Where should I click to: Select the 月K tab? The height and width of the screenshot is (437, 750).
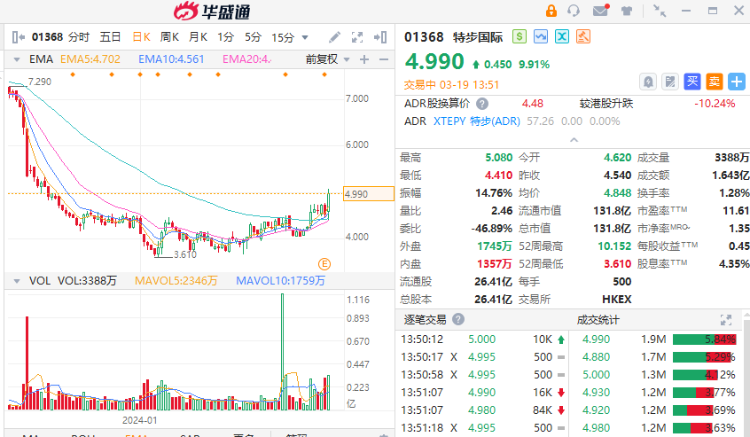(198, 37)
